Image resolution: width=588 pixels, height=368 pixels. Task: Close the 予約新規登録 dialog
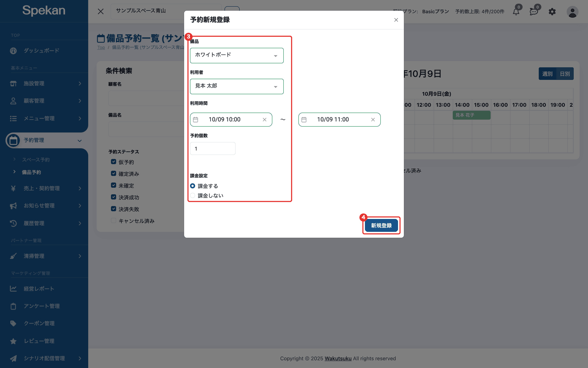[x=396, y=20]
